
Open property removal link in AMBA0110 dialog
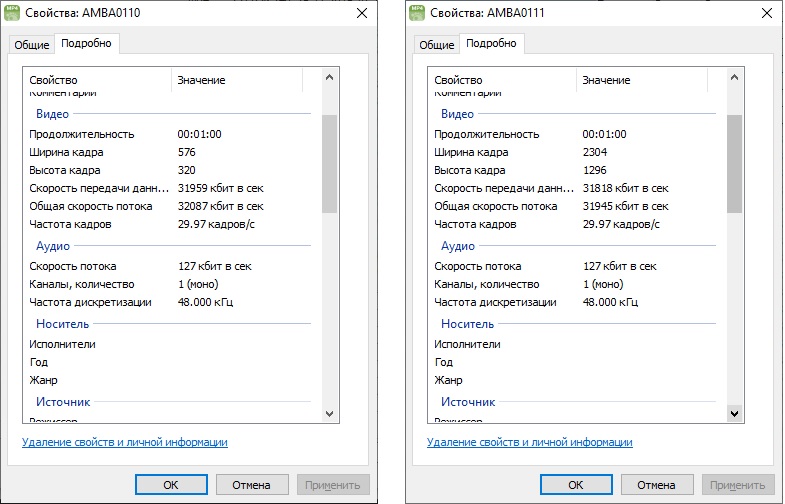point(125,442)
